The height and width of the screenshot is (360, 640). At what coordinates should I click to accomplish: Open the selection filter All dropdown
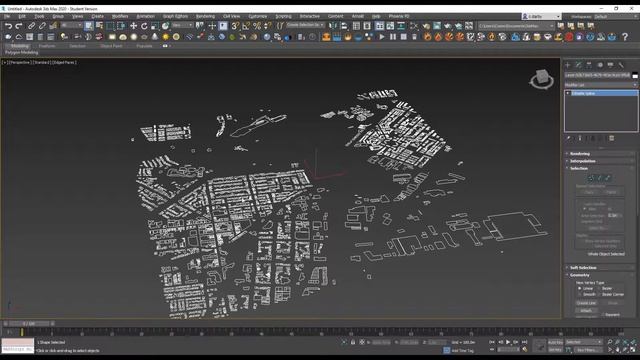click(x=72, y=25)
